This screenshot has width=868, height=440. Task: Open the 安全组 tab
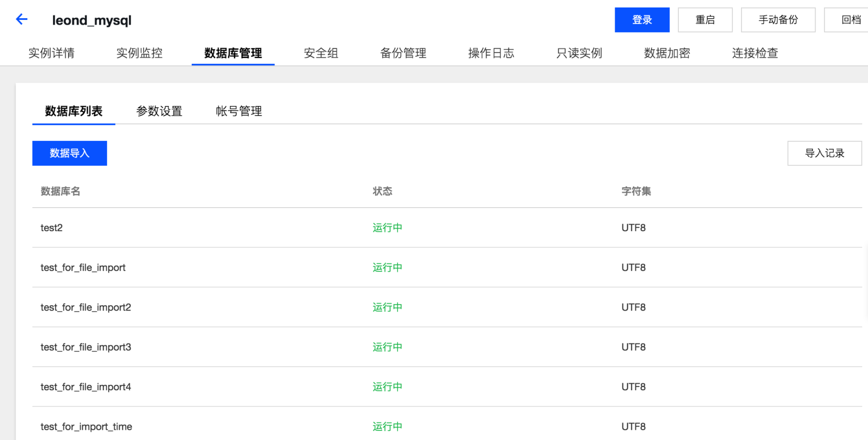coord(321,53)
